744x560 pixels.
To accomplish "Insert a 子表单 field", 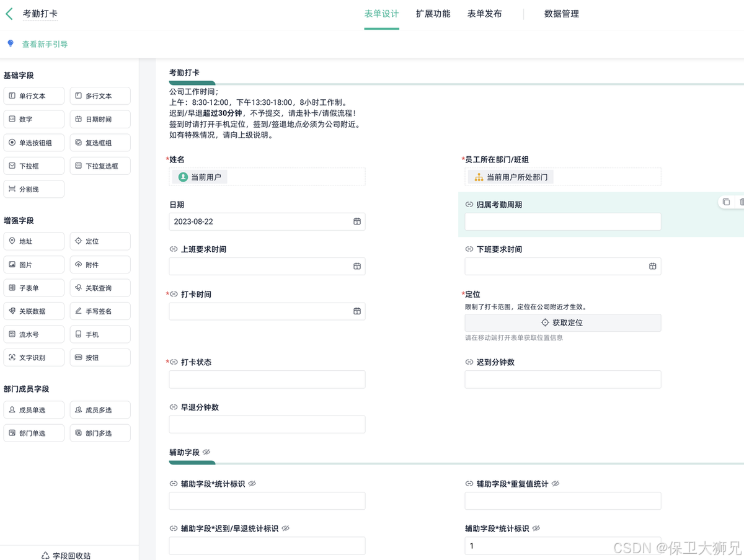I will (x=34, y=288).
